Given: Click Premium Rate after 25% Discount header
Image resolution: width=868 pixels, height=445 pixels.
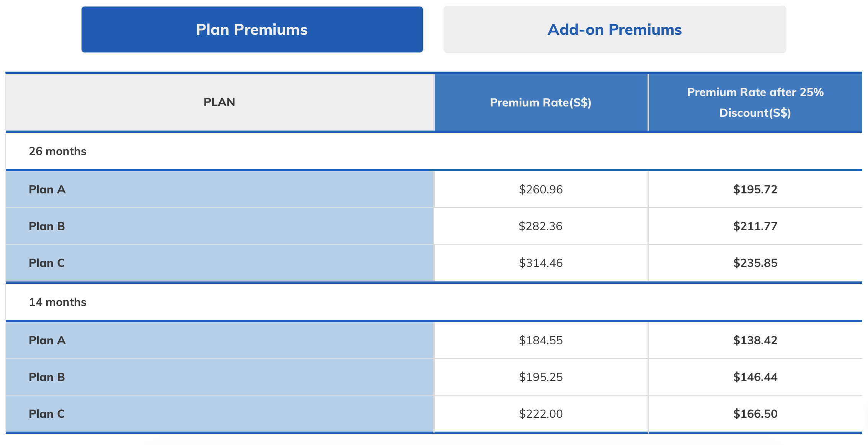Looking at the screenshot, I should [755, 102].
